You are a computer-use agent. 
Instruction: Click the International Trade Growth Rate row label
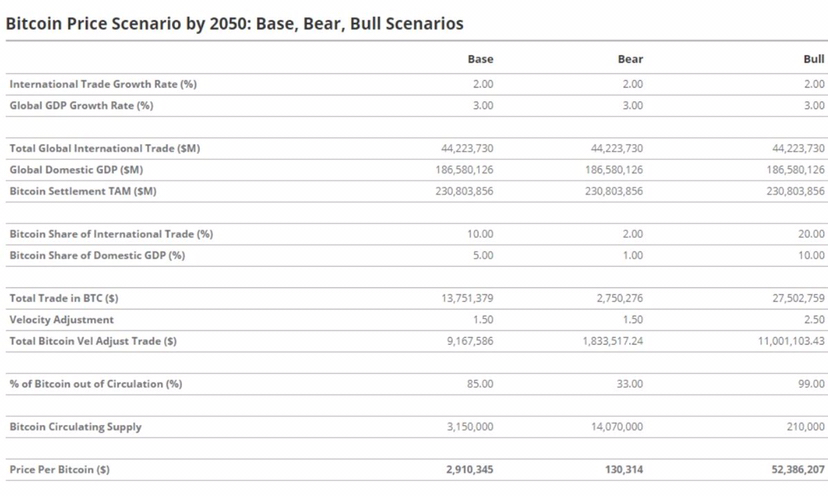[103, 84]
